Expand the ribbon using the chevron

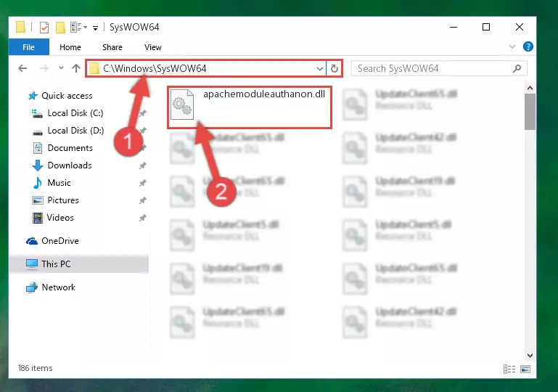pyautogui.click(x=512, y=46)
